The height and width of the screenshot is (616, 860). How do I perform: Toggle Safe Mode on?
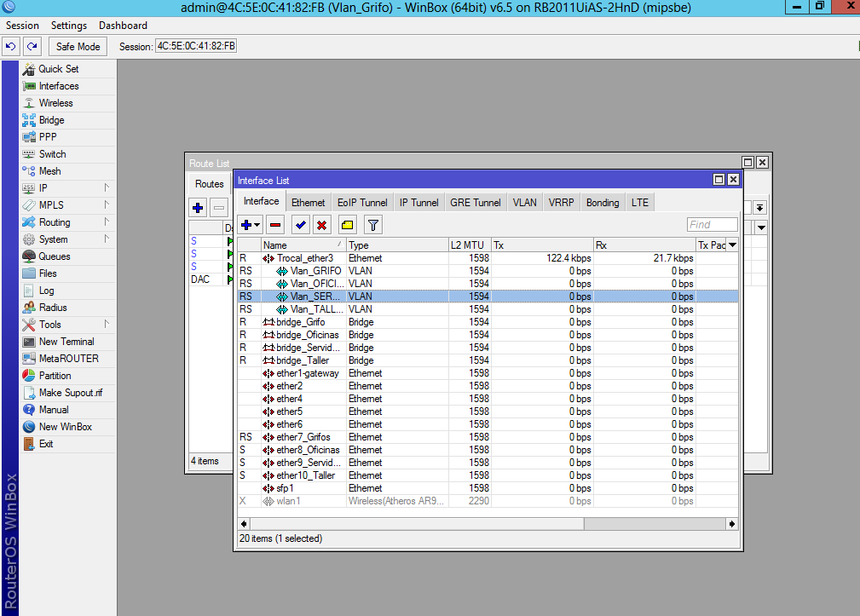pyautogui.click(x=77, y=46)
